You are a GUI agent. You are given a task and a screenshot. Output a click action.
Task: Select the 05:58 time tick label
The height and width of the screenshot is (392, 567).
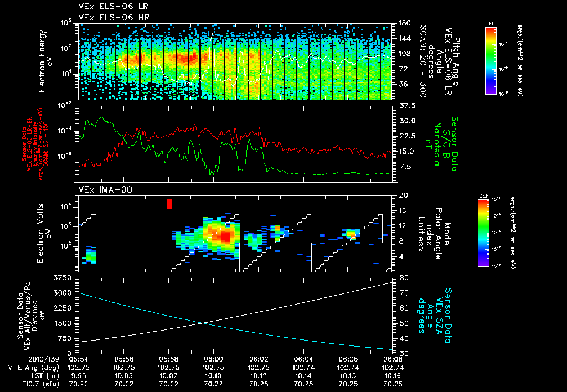pos(168,359)
